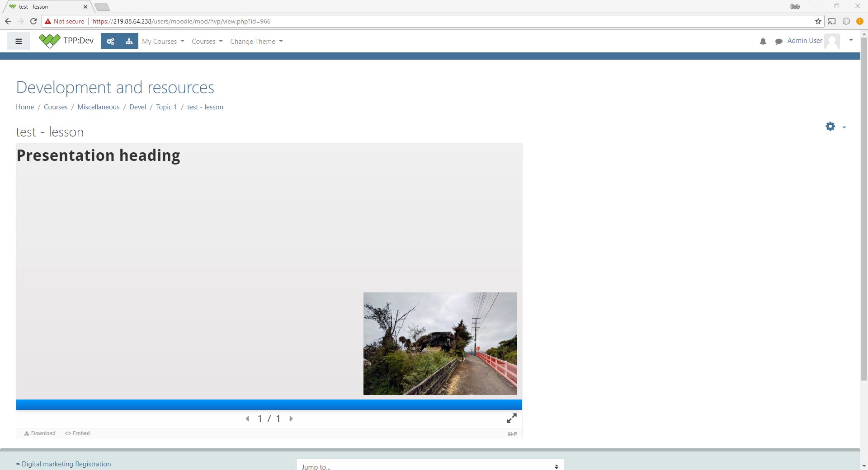Click the Not secure warning icon
Screen dimensions: 868x470
point(48,21)
